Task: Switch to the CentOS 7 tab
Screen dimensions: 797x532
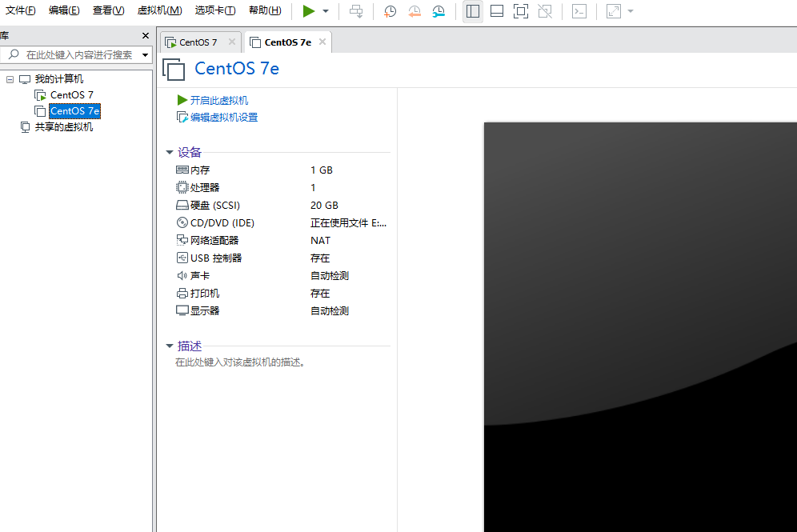Action: point(198,42)
